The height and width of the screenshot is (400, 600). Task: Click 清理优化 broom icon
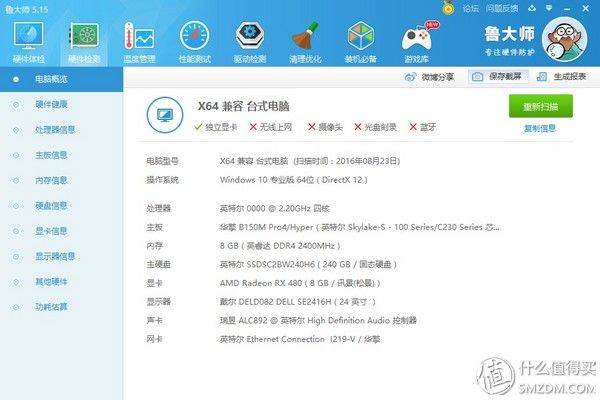tap(305, 36)
